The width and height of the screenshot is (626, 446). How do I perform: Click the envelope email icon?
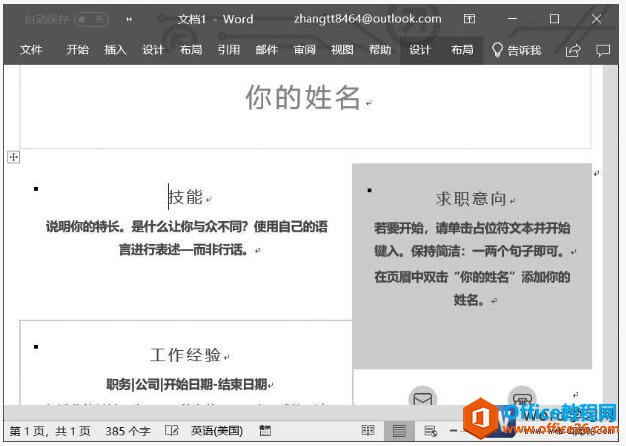pyautogui.click(x=423, y=399)
